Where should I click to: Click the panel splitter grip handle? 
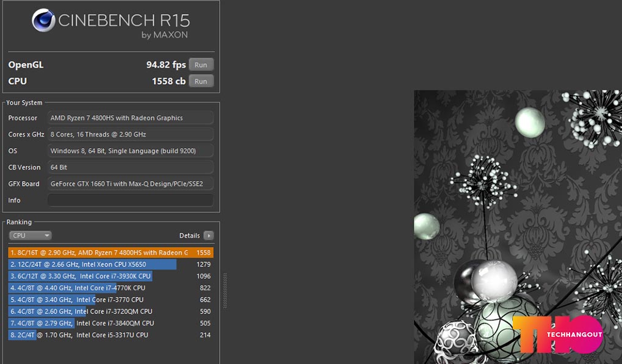(x=225, y=290)
